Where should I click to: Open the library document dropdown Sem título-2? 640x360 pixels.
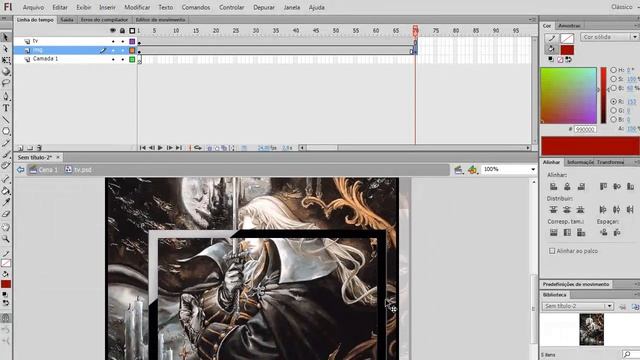point(578,306)
